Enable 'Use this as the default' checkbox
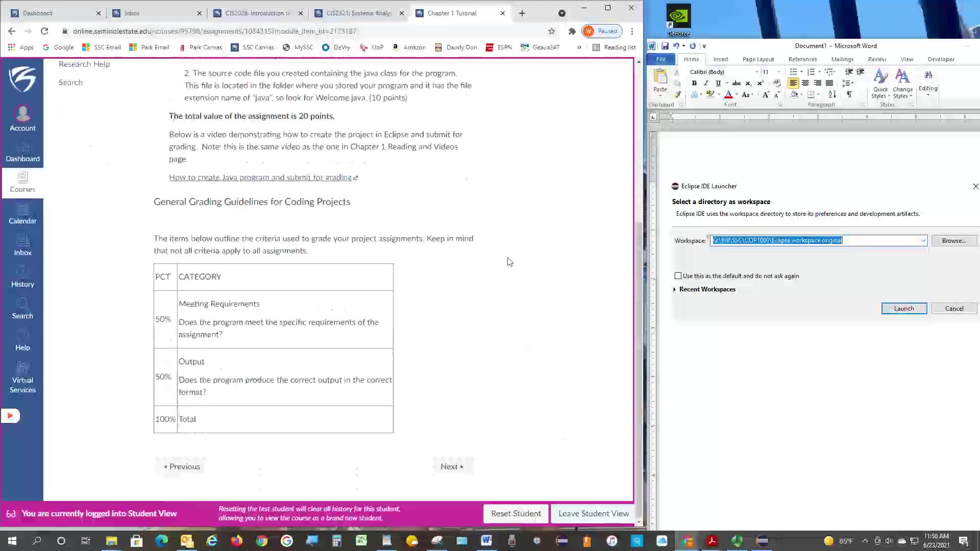Image resolution: width=980 pixels, height=551 pixels. click(x=678, y=276)
